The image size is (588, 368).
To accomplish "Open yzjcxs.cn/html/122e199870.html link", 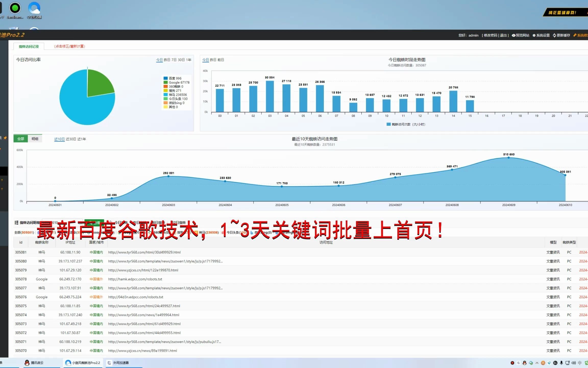I will pos(143,270).
